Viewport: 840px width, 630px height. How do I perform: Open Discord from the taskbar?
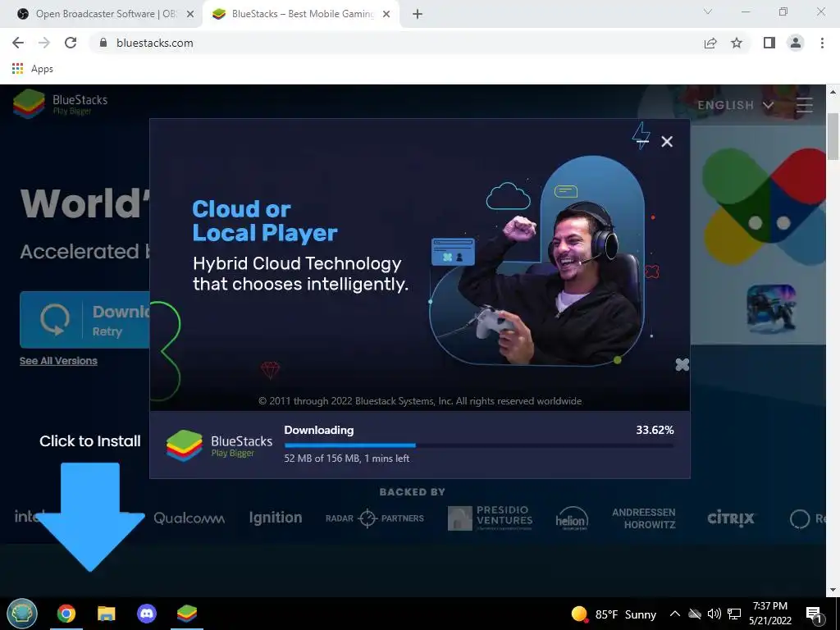[x=147, y=614]
